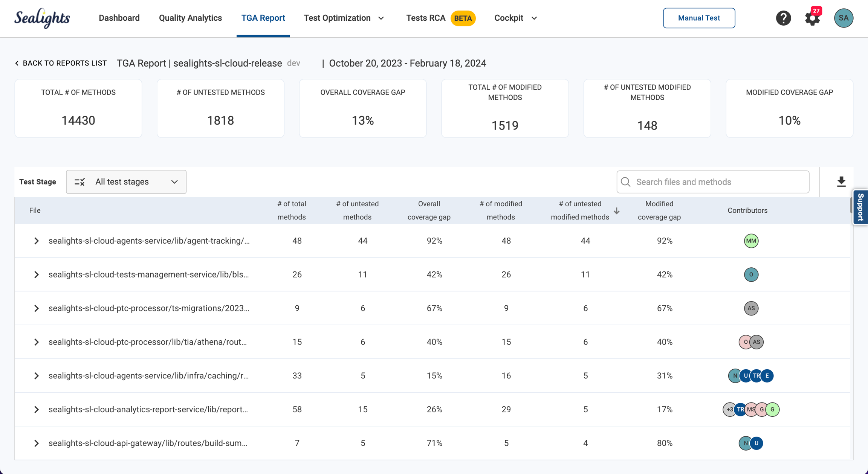Expand the api-gateway build-sum file row
Image resolution: width=868 pixels, height=474 pixels.
tap(36, 443)
